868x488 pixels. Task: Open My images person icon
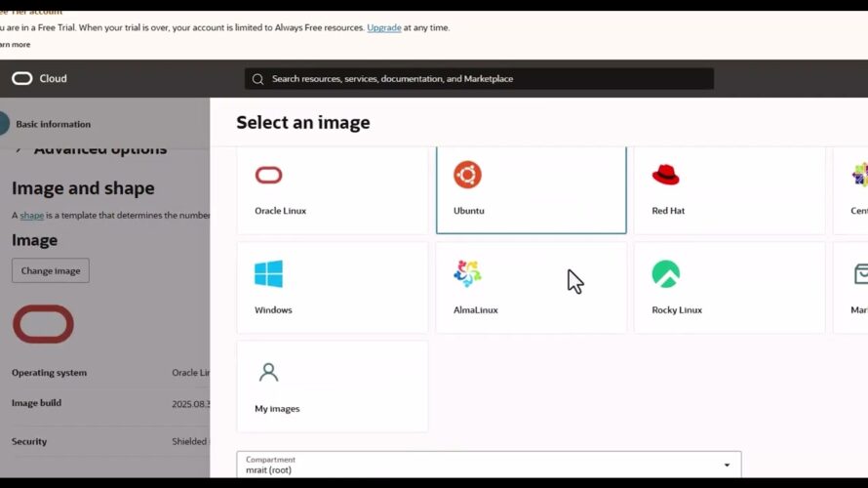coord(268,372)
